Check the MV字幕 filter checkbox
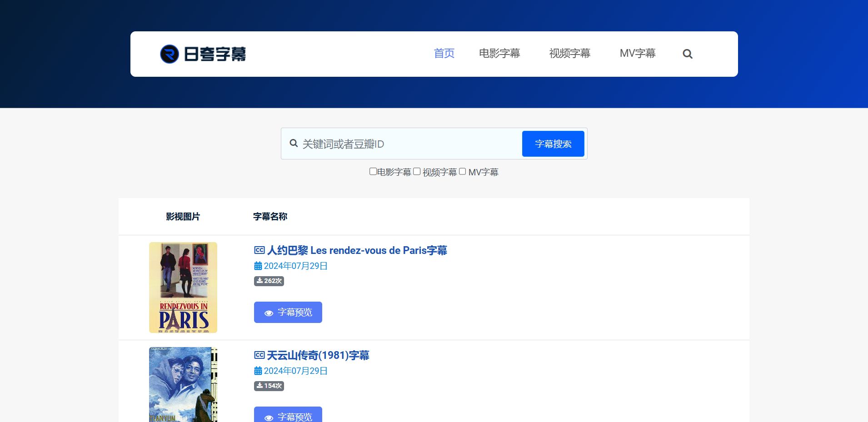This screenshot has height=422, width=868. click(x=463, y=172)
